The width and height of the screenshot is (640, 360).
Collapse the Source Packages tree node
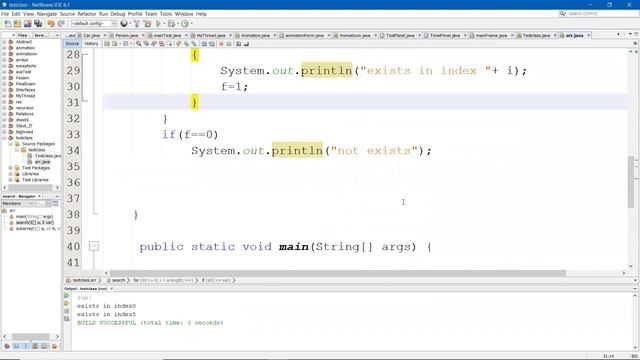(x=11, y=144)
